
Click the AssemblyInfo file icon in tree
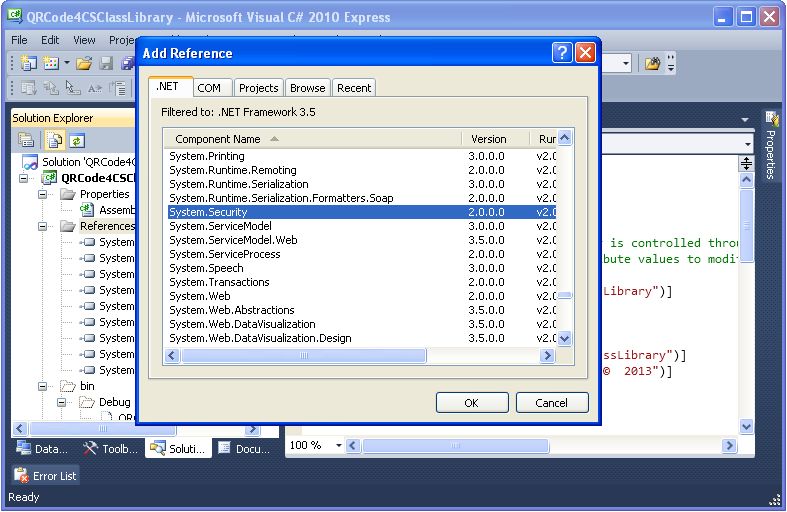pyautogui.click(x=87, y=209)
